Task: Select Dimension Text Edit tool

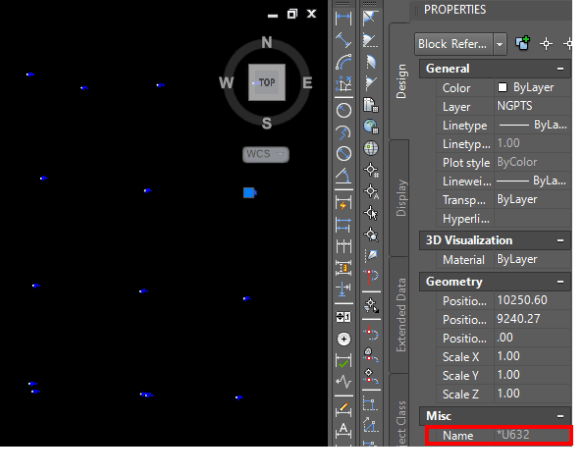Action: tap(344, 430)
